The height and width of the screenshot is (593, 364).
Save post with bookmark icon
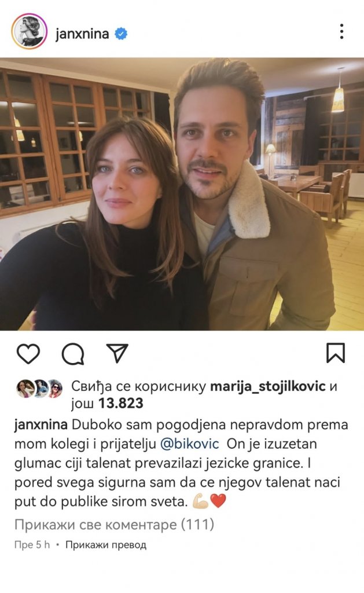click(x=336, y=353)
